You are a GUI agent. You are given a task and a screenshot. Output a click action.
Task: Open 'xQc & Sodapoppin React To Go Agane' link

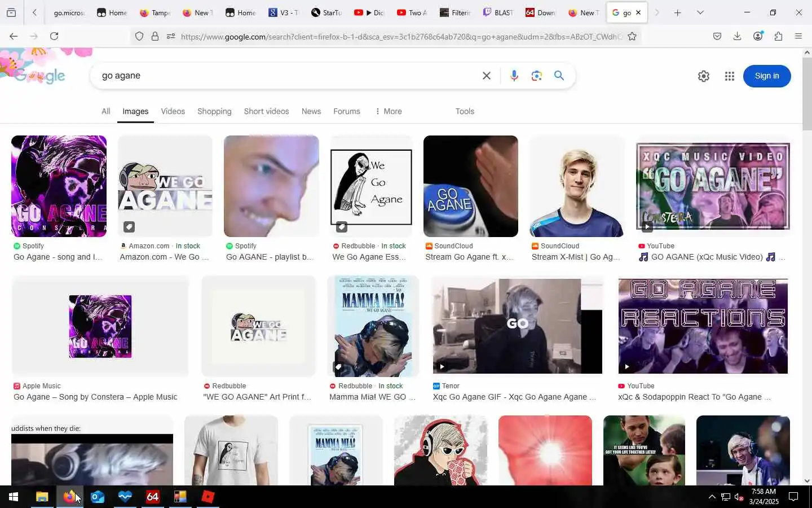(x=694, y=397)
